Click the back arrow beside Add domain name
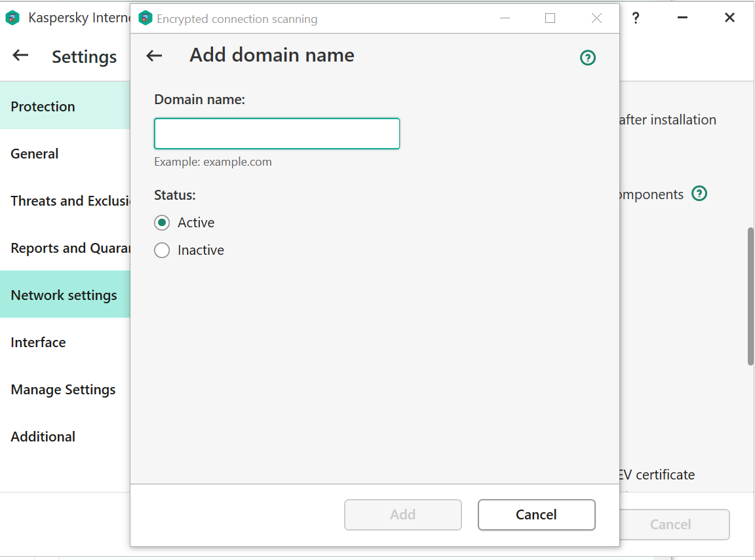Viewport: 755px width, 560px height. pyautogui.click(x=154, y=56)
